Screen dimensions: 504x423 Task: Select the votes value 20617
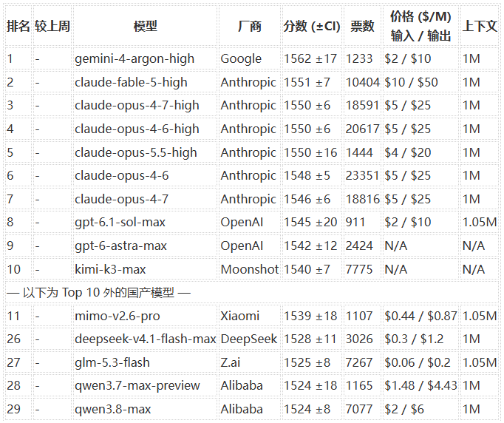coord(363,129)
